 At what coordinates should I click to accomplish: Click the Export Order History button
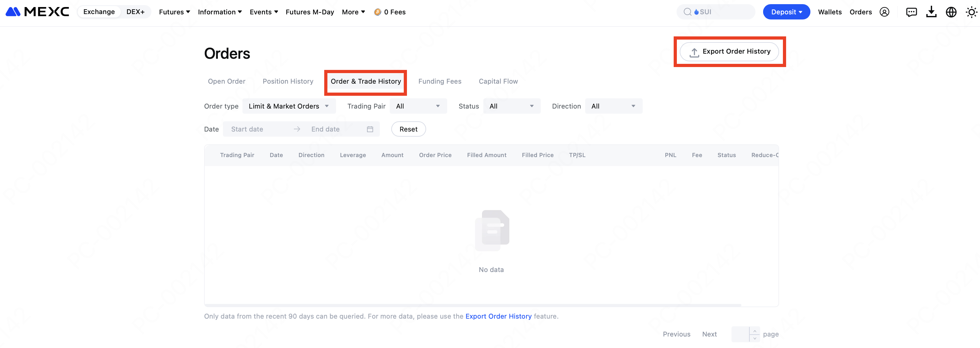click(x=729, y=52)
